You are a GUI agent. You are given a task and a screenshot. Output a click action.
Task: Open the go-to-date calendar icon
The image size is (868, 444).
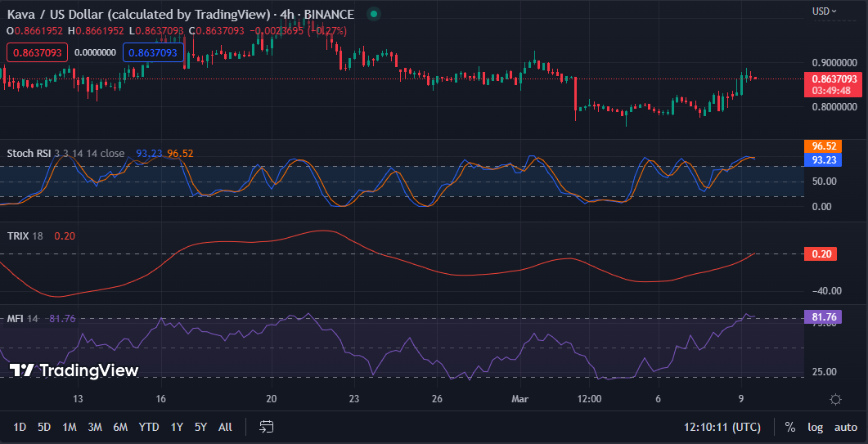[x=267, y=426]
